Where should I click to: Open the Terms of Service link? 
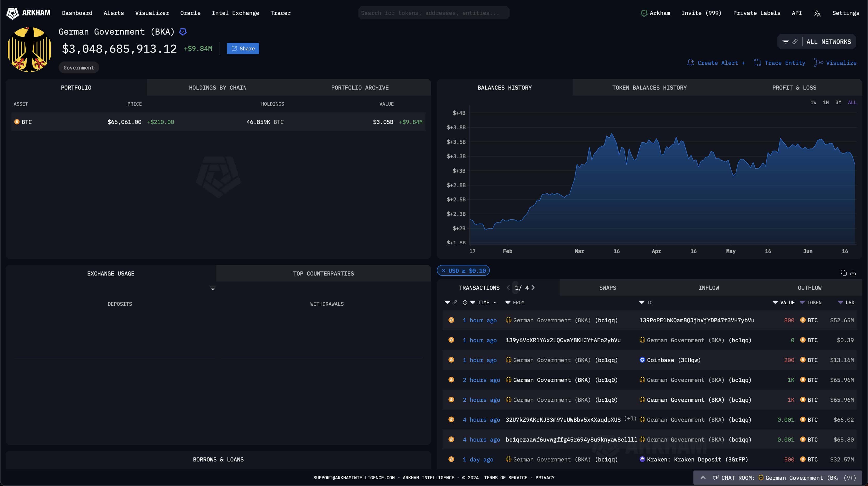click(506, 477)
